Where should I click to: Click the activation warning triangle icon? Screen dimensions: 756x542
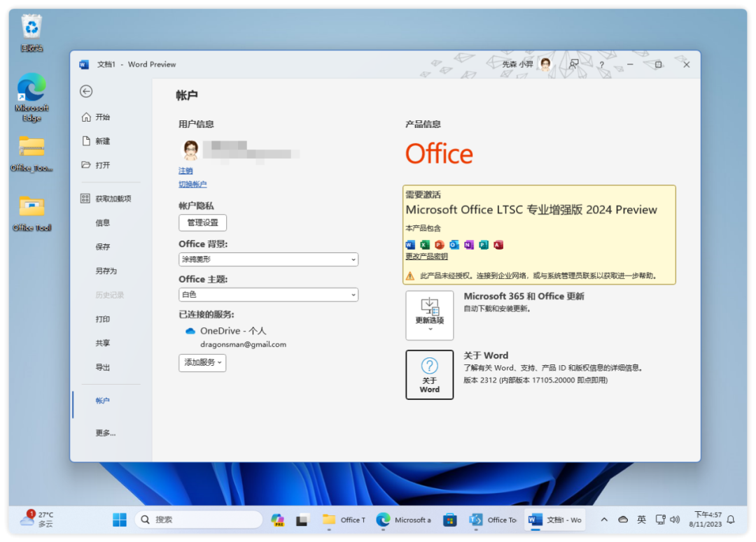pos(409,276)
